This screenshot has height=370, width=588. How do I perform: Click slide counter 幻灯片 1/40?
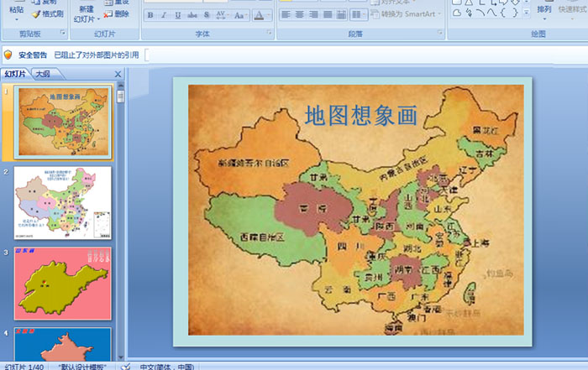coord(24,367)
